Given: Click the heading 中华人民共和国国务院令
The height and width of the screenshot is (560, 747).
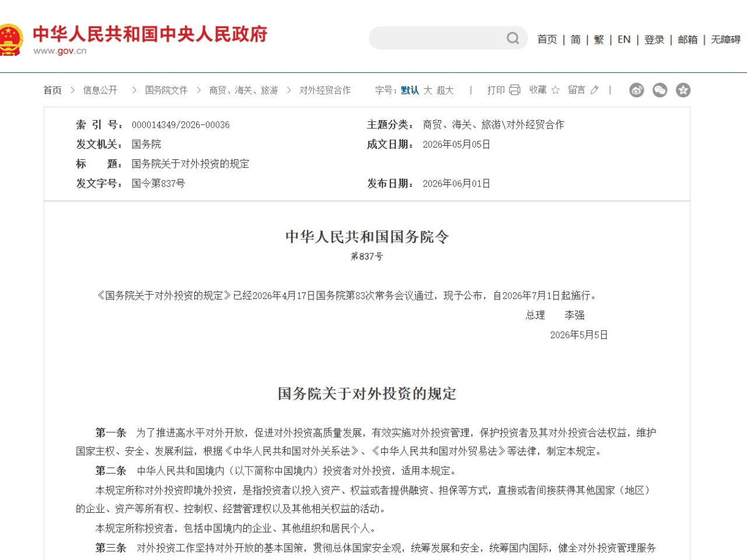Looking at the screenshot, I should (367, 237).
